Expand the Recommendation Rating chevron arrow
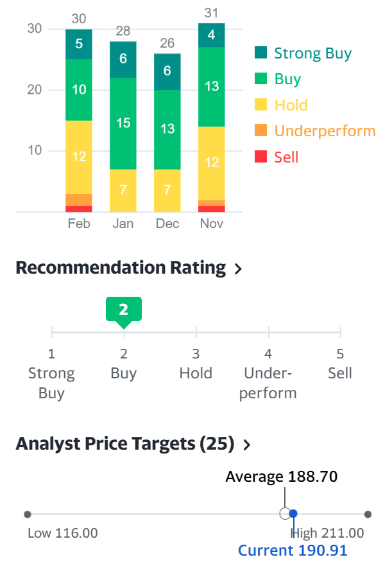 click(x=239, y=269)
